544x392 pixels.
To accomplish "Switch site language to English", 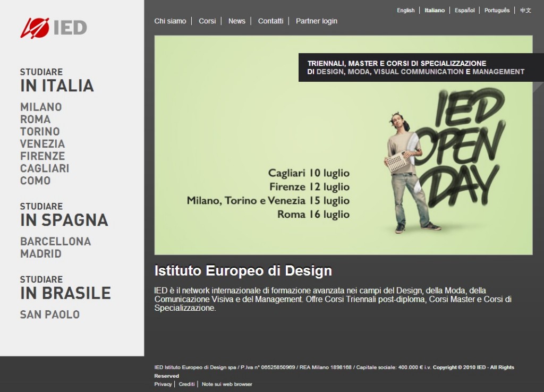I will [x=406, y=10].
